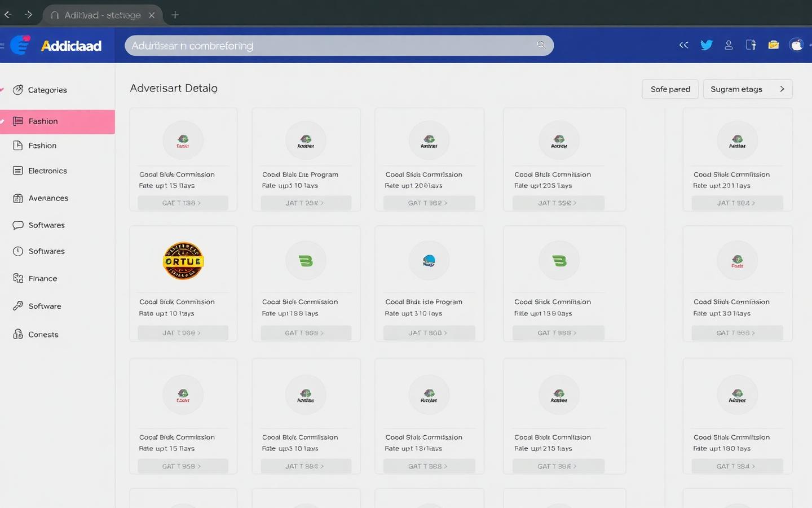Click the 'JAT T 592' card button
812x508 pixels.
click(558, 203)
